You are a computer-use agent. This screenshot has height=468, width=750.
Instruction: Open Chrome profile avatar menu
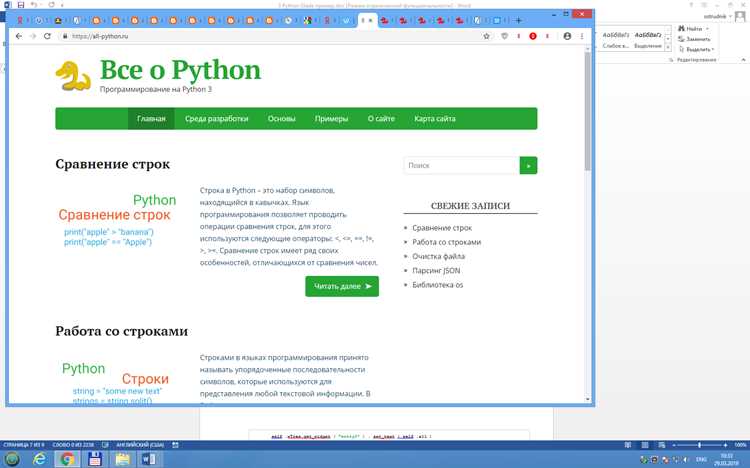567,36
